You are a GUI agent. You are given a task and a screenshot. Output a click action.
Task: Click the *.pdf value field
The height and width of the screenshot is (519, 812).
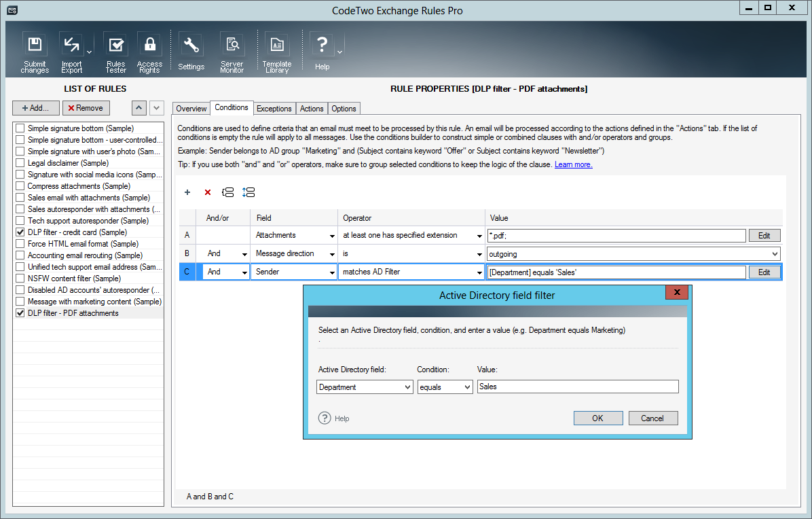[616, 235]
